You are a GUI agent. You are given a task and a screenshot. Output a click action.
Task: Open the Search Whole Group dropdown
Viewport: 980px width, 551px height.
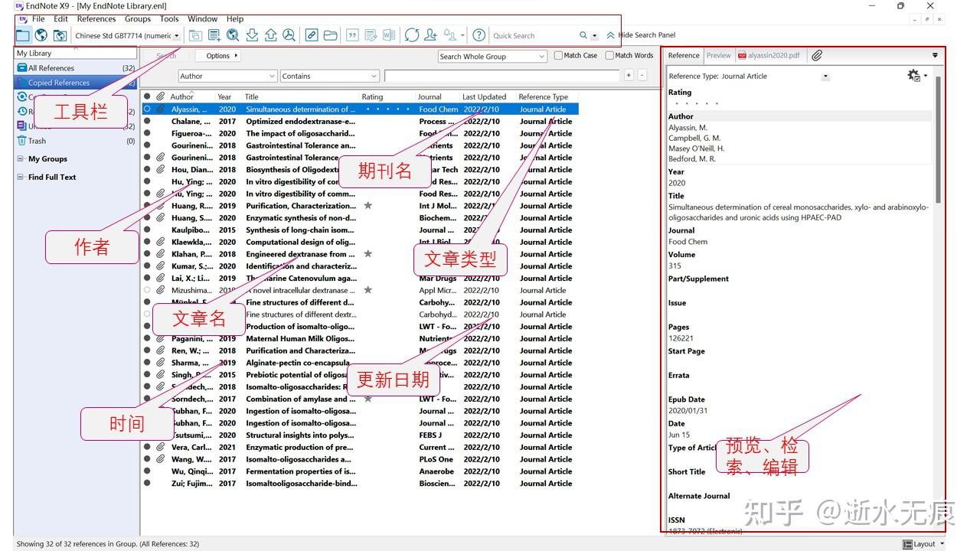coord(492,56)
